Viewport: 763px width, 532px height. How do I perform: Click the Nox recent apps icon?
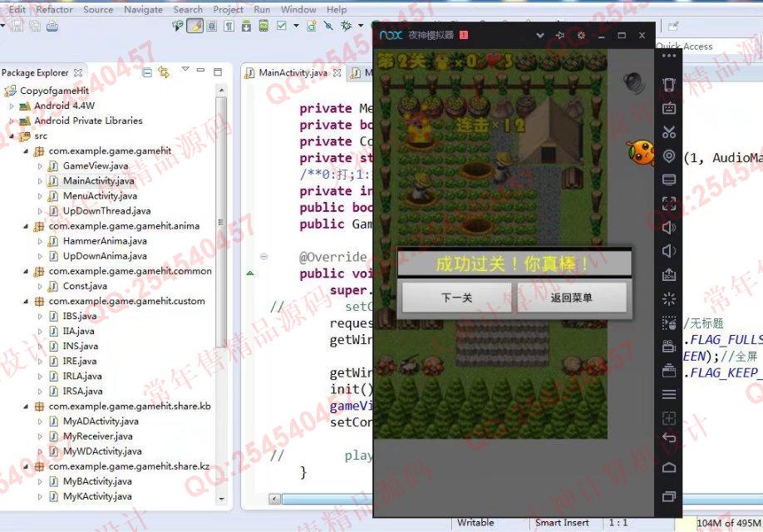[669, 496]
